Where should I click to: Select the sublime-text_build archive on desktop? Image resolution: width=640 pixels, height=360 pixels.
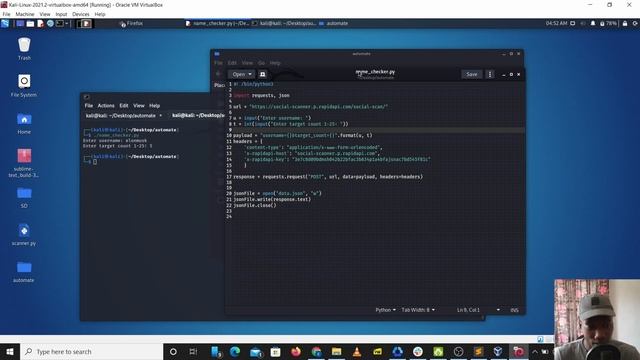click(24, 162)
